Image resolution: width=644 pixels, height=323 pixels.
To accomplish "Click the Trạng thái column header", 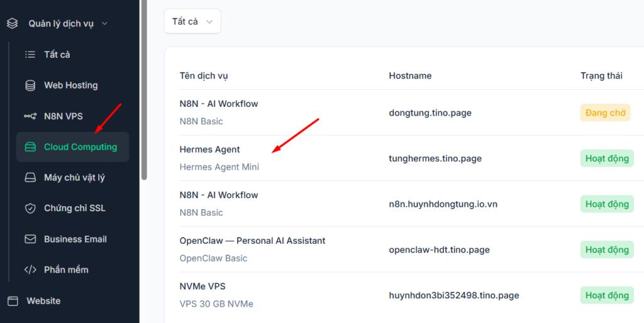I will (x=601, y=75).
